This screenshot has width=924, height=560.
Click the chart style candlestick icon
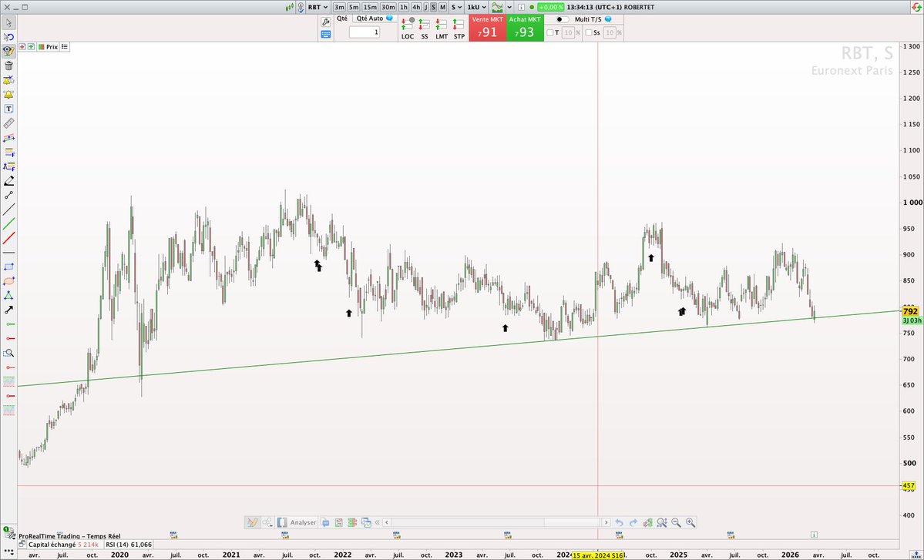click(x=289, y=7)
